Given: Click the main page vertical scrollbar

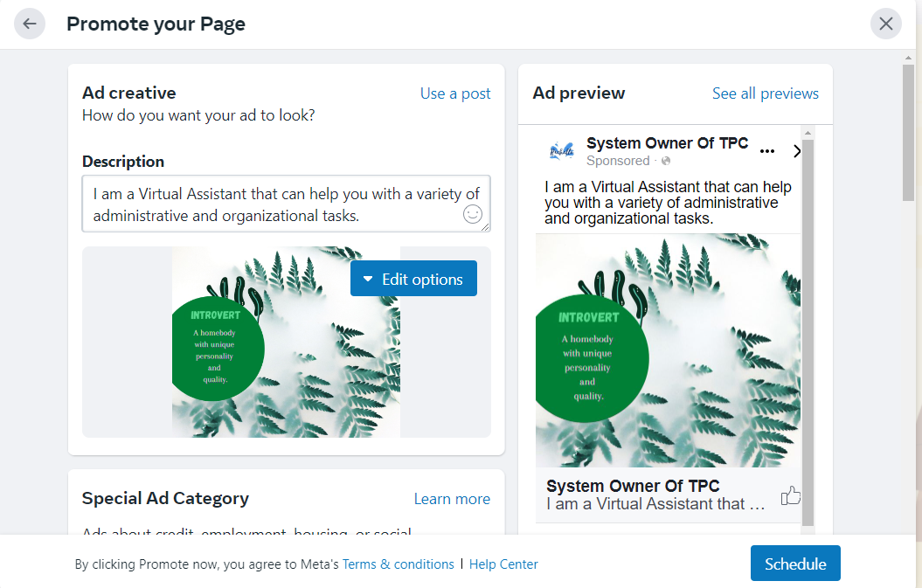Looking at the screenshot, I should coord(909,133).
